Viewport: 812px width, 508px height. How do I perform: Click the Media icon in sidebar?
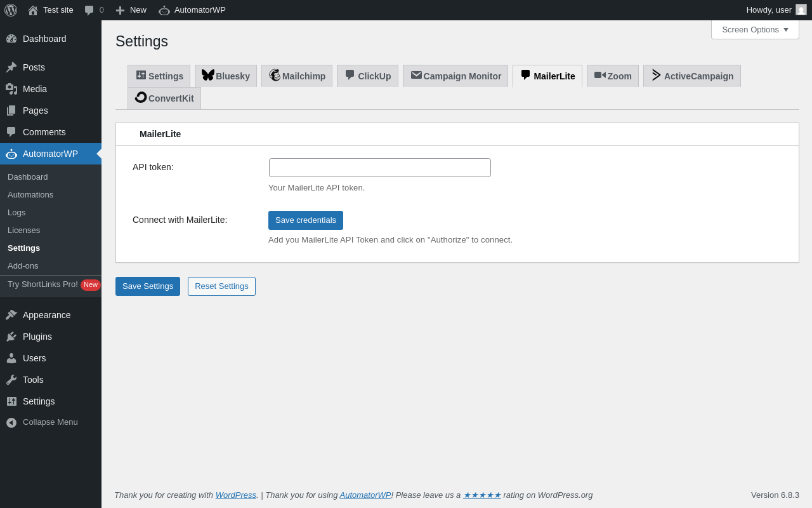click(x=11, y=89)
